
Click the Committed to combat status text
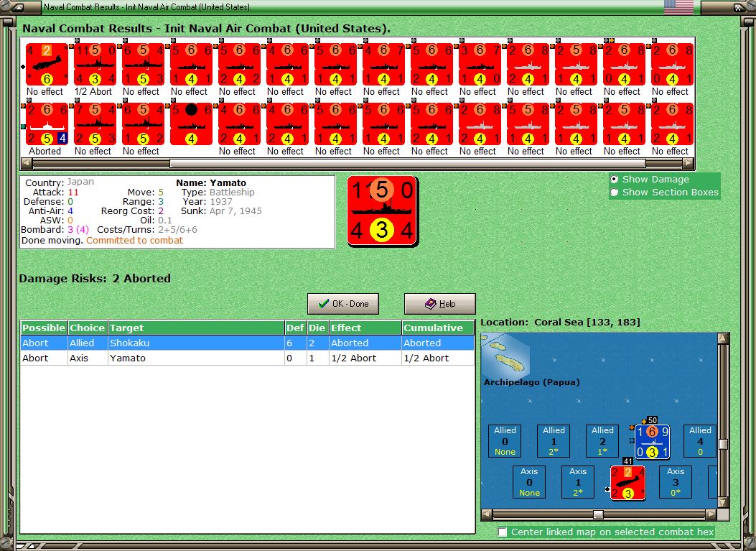click(x=134, y=240)
